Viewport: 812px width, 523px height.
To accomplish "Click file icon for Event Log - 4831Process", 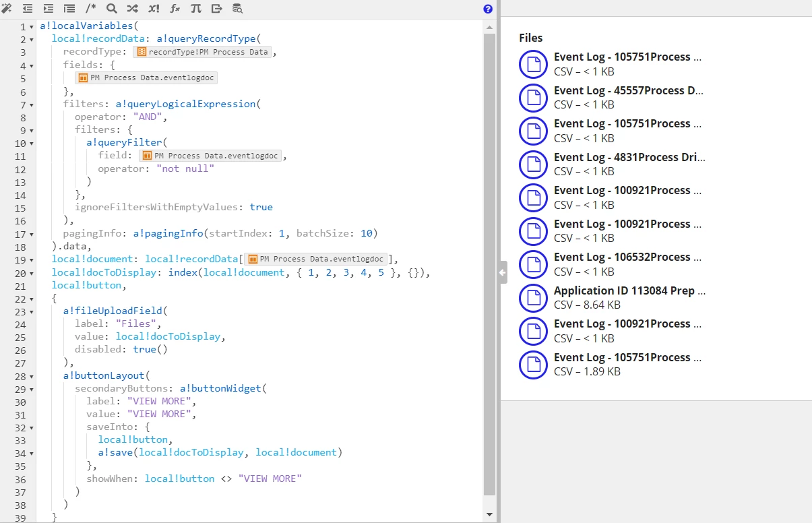I will (x=533, y=164).
